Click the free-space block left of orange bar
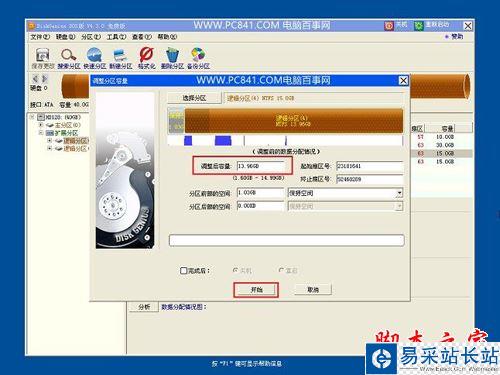The width and height of the screenshot is (500, 375). 177,120
